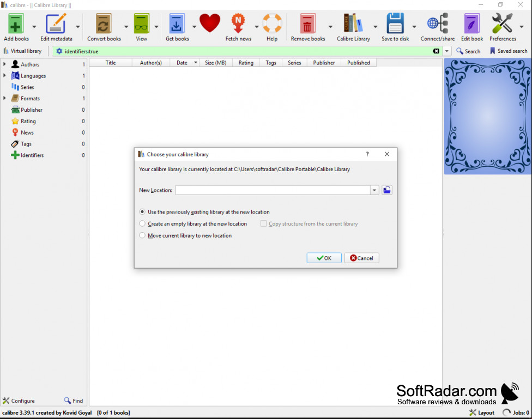This screenshot has height=419, width=532.
Task: Click the identifiers:true search field
Action: point(247,51)
